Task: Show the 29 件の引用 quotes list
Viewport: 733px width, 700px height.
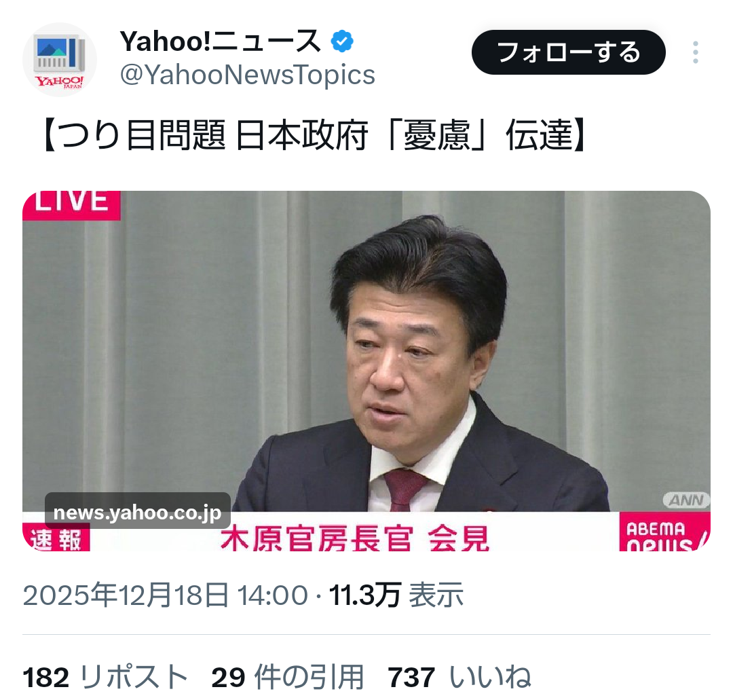Action: coord(288,677)
